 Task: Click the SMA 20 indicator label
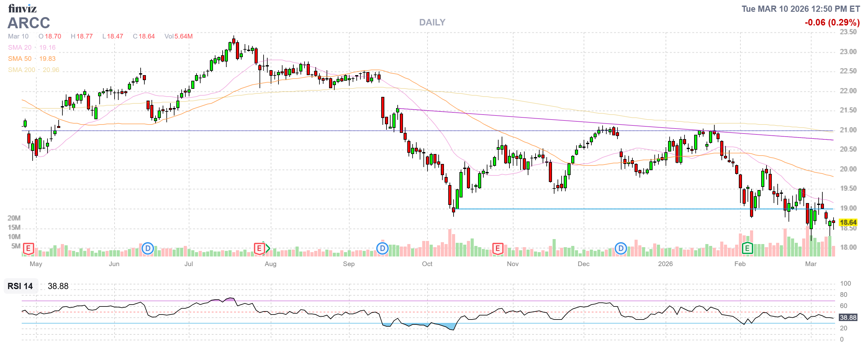(x=20, y=48)
